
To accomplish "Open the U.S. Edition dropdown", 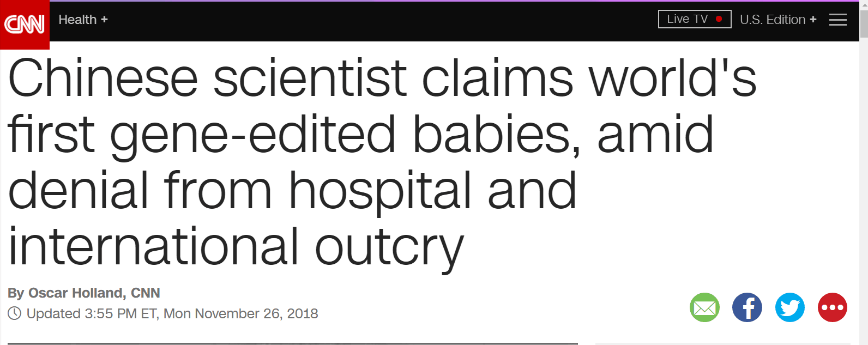I will (x=773, y=20).
